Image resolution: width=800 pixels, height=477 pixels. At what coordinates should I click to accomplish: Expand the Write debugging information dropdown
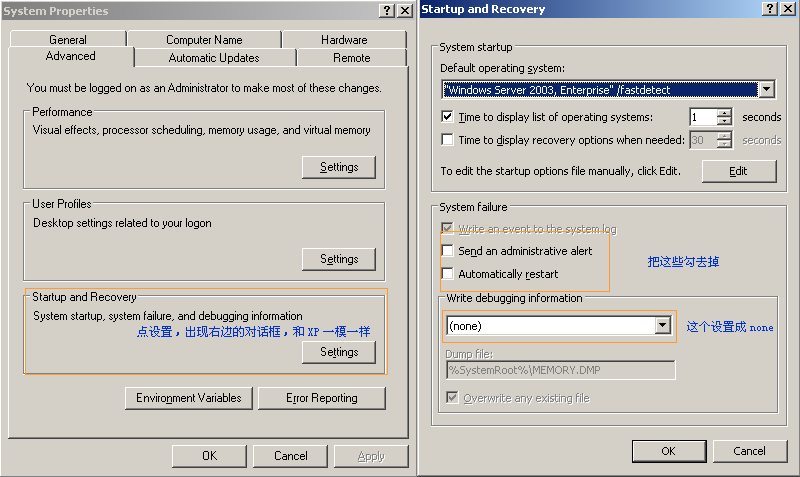(661, 326)
